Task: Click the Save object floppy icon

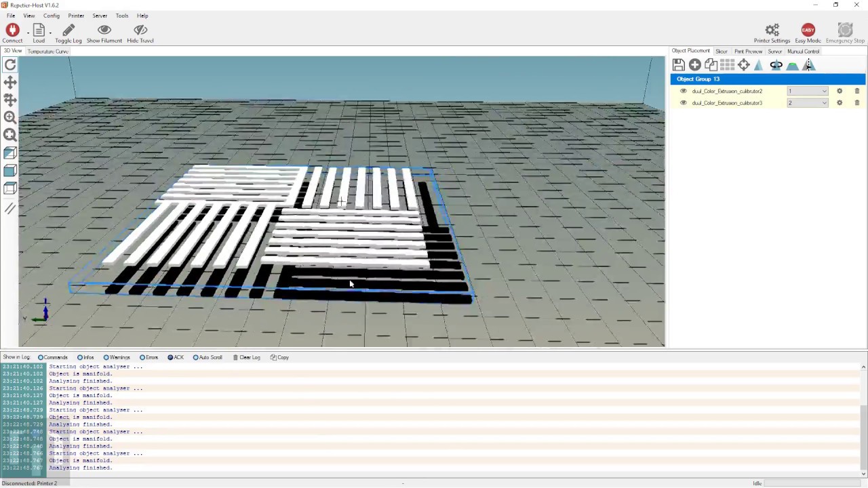Action: click(678, 65)
